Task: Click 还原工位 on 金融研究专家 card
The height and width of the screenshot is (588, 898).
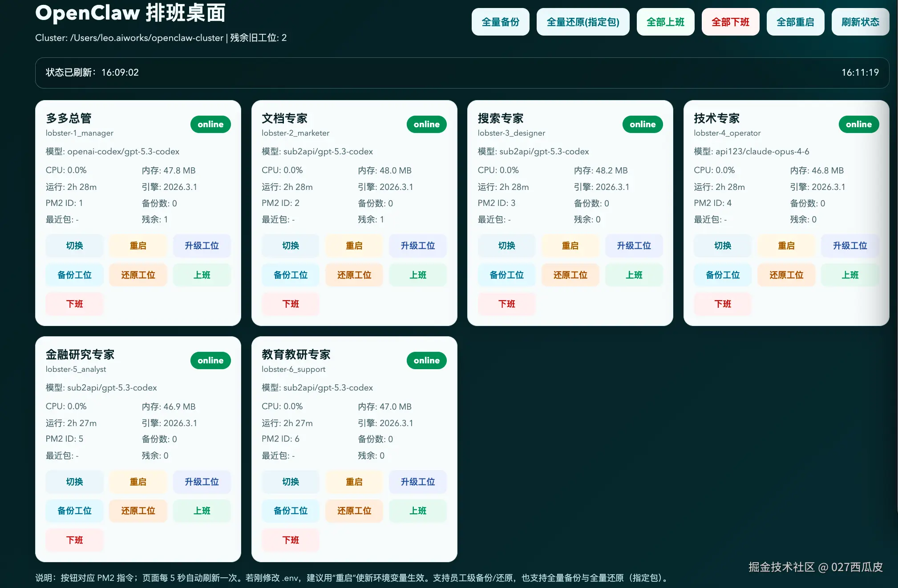Action: coord(138,511)
